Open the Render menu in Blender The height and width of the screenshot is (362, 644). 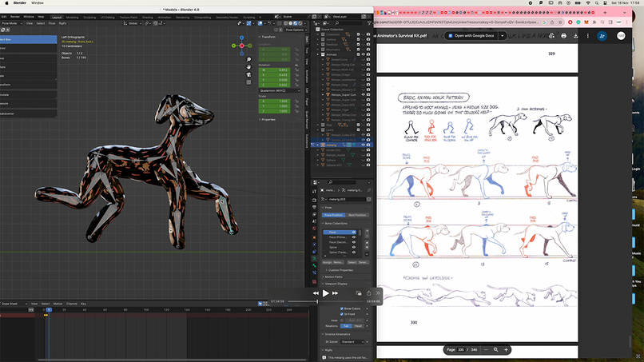pyautogui.click(x=14, y=16)
